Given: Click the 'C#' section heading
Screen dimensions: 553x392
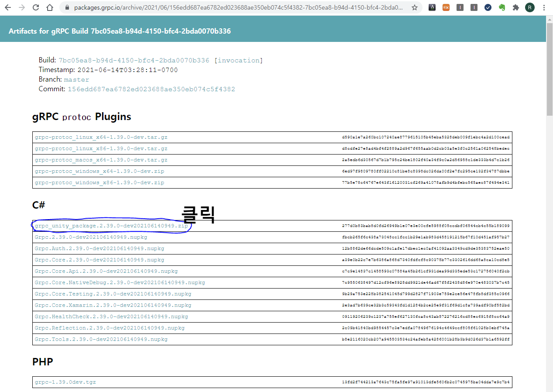Looking at the screenshot, I should [39, 205].
